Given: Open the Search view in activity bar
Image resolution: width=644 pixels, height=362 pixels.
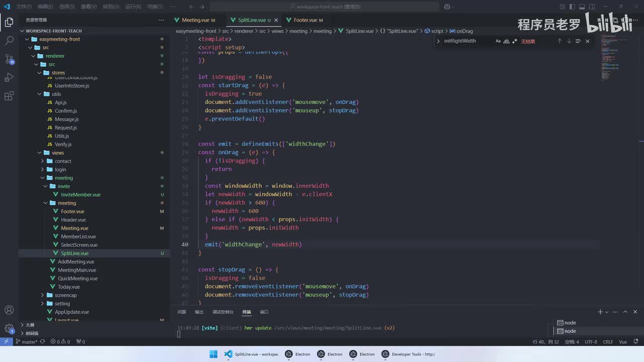Looking at the screenshot, I should coord(9,41).
